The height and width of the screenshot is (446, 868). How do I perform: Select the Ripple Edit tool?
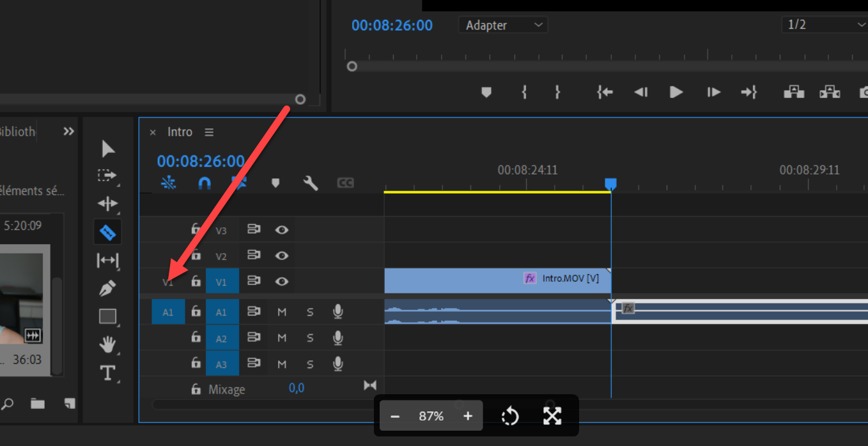[x=107, y=203]
